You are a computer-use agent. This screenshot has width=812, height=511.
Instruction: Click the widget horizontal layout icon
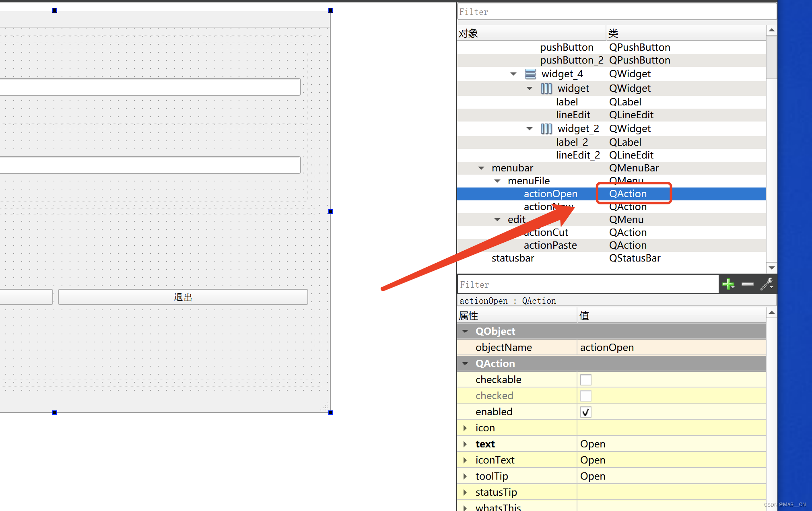pos(546,89)
